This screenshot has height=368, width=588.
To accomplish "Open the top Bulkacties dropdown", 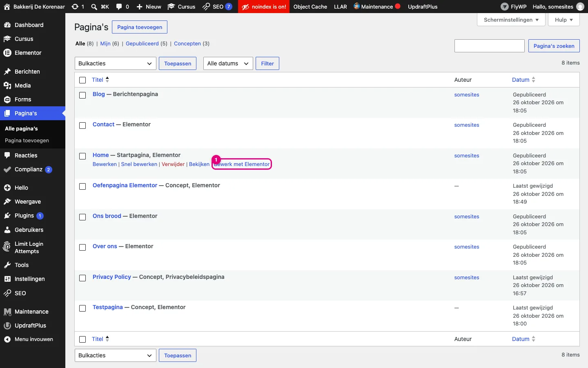I will (116, 63).
